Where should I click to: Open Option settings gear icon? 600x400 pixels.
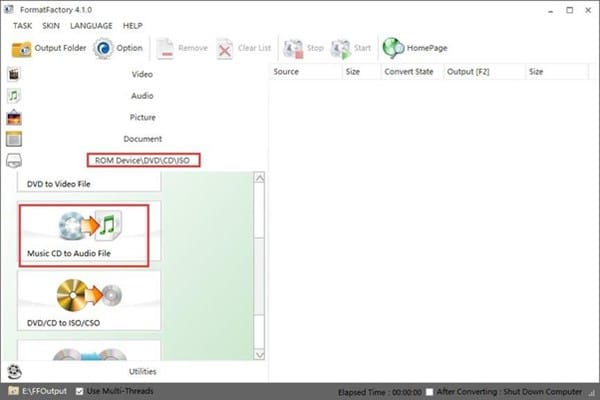pos(103,48)
